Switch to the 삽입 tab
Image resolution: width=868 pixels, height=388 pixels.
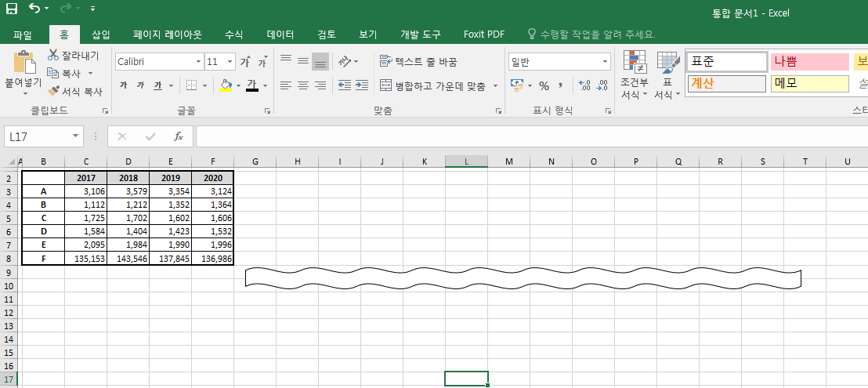(x=101, y=34)
